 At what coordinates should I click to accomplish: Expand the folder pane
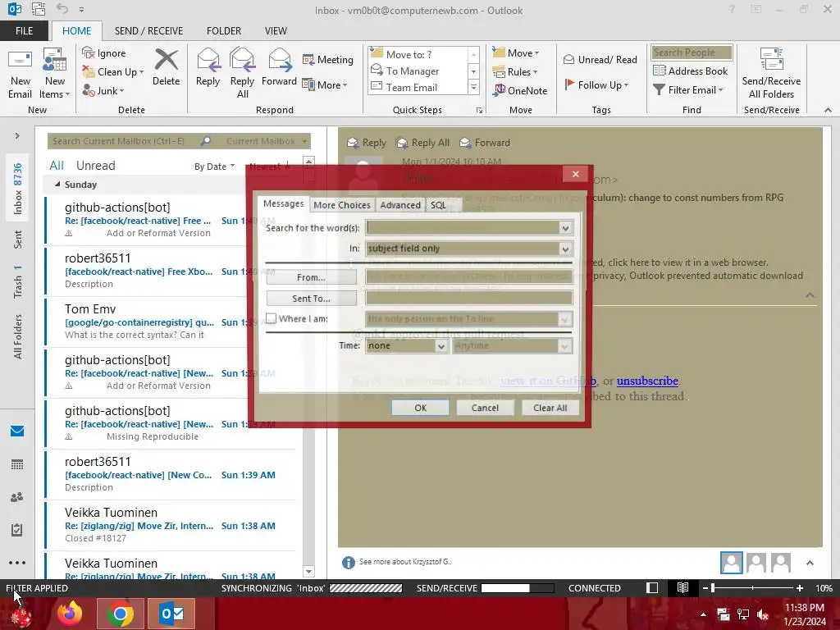pos(17,136)
